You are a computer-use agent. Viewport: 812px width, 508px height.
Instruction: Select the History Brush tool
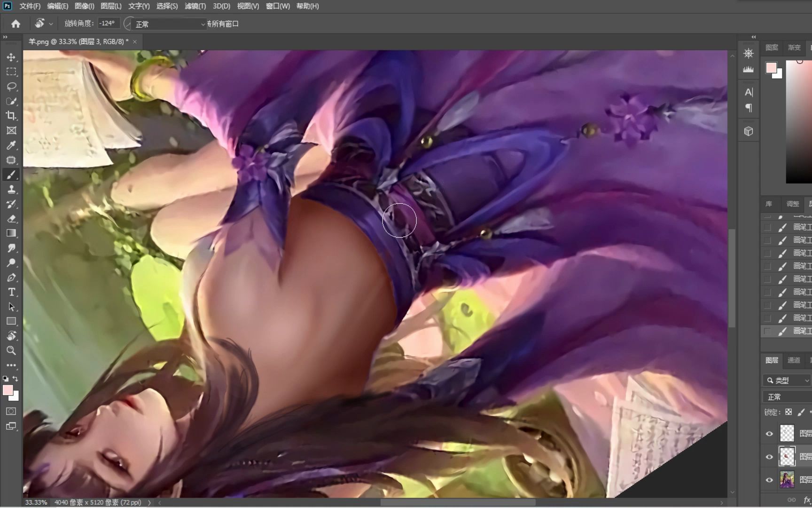pyautogui.click(x=11, y=204)
